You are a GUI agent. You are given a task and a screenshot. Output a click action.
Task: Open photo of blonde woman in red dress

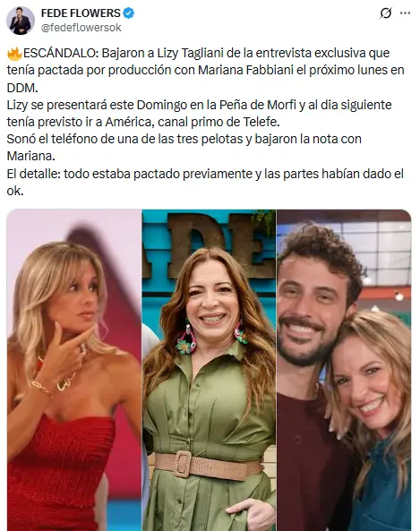point(73,370)
